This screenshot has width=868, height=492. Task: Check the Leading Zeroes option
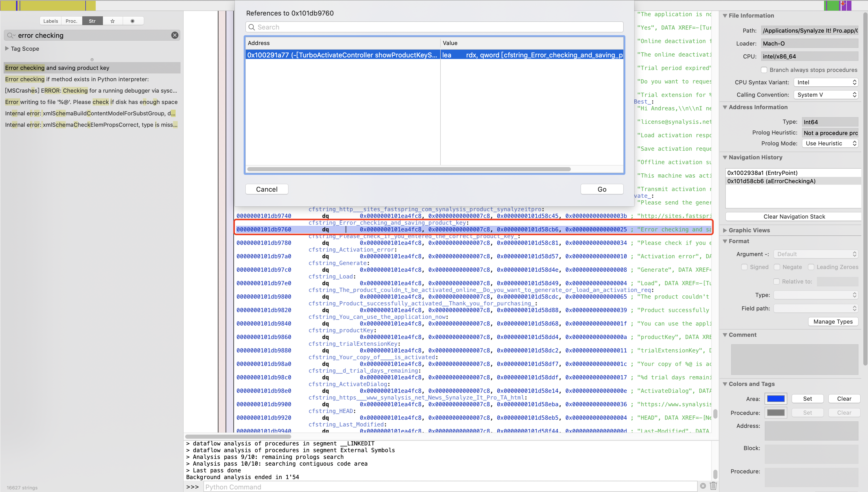[x=811, y=267]
